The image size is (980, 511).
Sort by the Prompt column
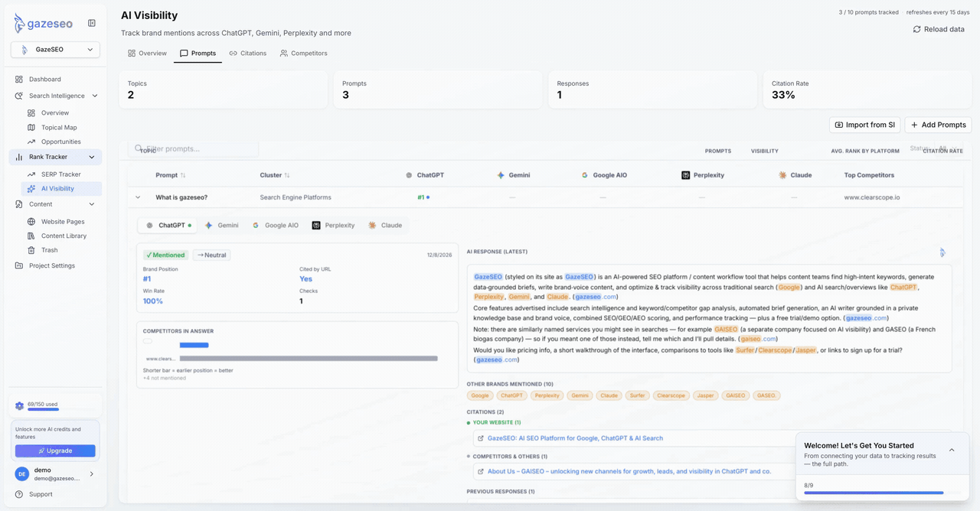tap(171, 175)
